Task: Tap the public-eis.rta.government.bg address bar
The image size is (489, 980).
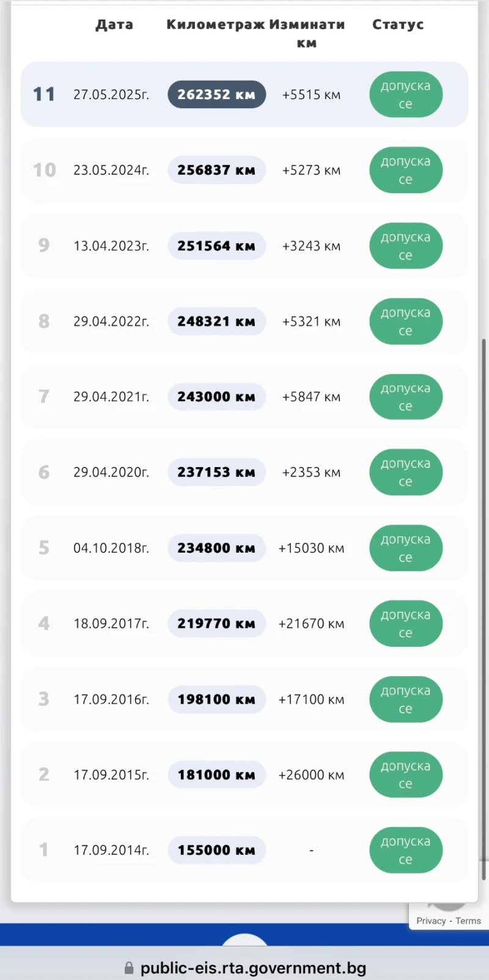Action: 253,968
